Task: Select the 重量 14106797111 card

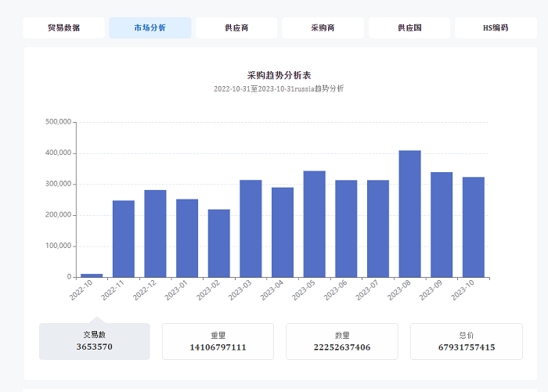Action: point(218,341)
